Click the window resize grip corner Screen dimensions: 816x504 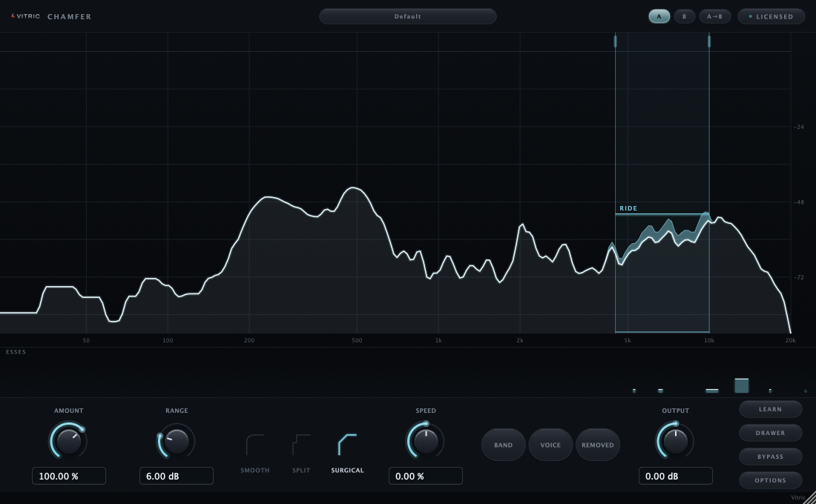[811, 499]
